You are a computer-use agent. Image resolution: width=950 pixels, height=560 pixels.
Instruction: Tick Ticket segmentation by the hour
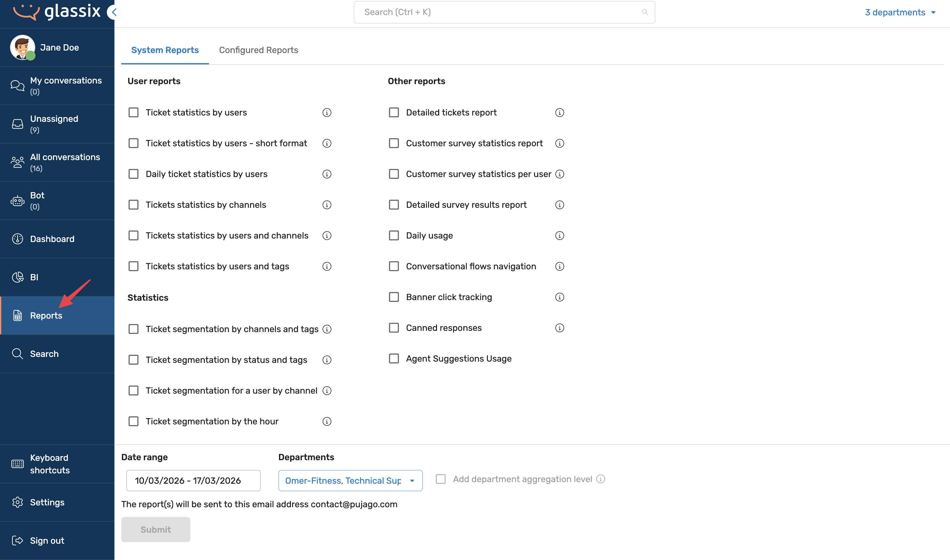133,421
